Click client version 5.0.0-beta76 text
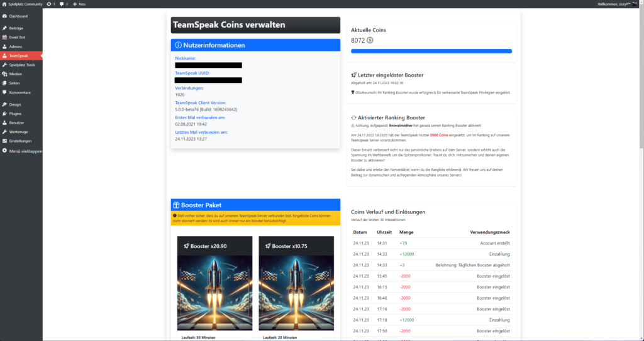The image size is (644, 341). pyautogui.click(x=206, y=109)
